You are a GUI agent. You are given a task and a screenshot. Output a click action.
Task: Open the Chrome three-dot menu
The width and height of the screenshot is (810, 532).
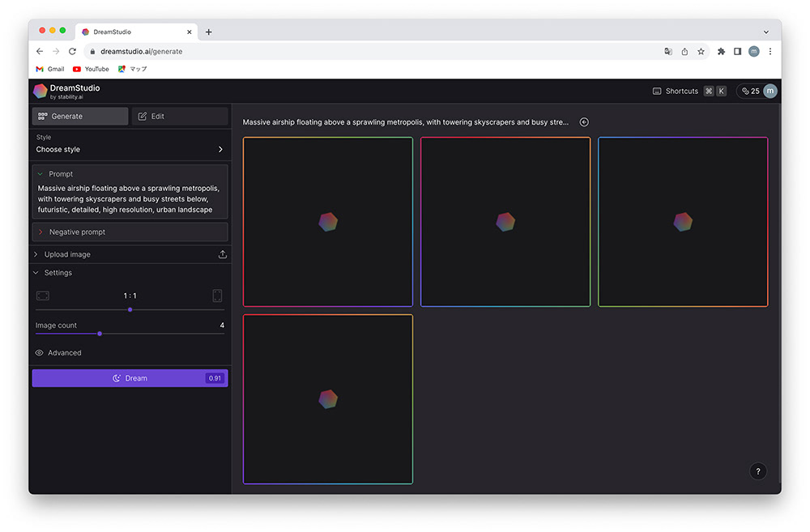pyautogui.click(x=770, y=51)
